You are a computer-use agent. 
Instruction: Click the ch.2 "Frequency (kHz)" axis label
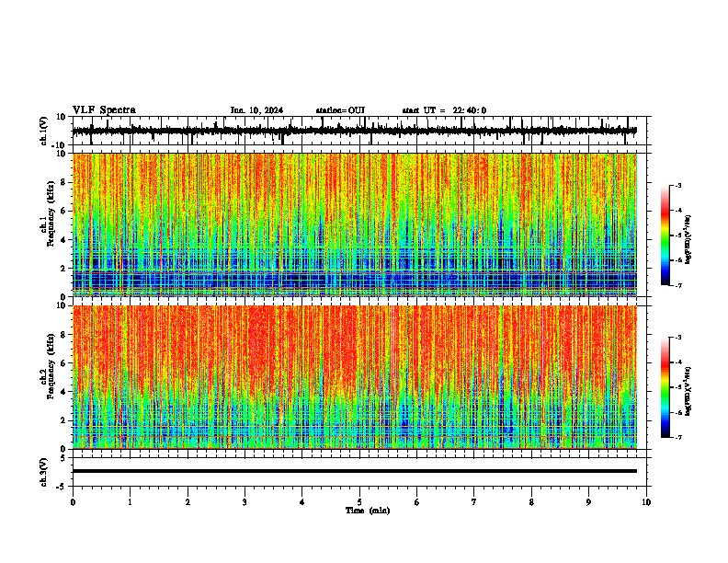51,366
